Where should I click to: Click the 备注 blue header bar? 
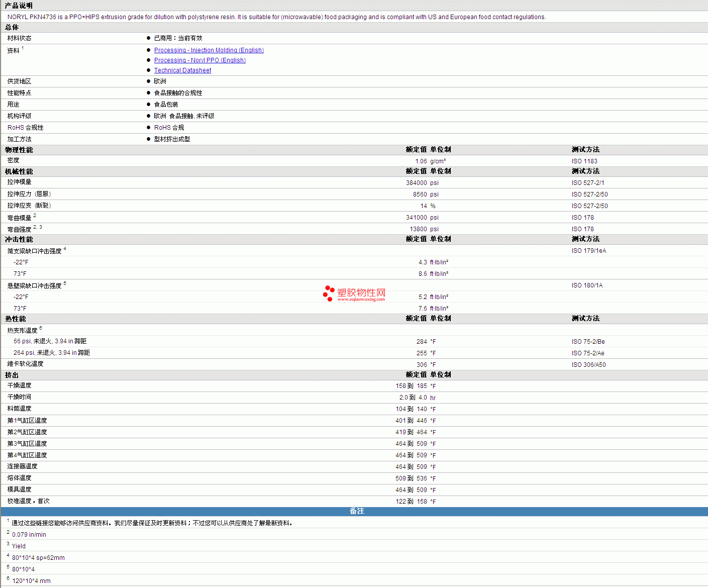pos(354,511)
